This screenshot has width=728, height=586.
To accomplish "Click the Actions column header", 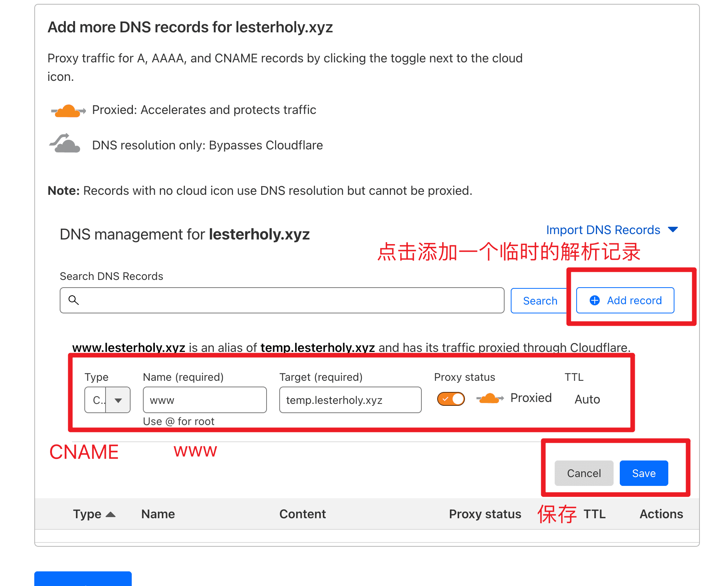I will pyautogui.click(x=661, y=514).
